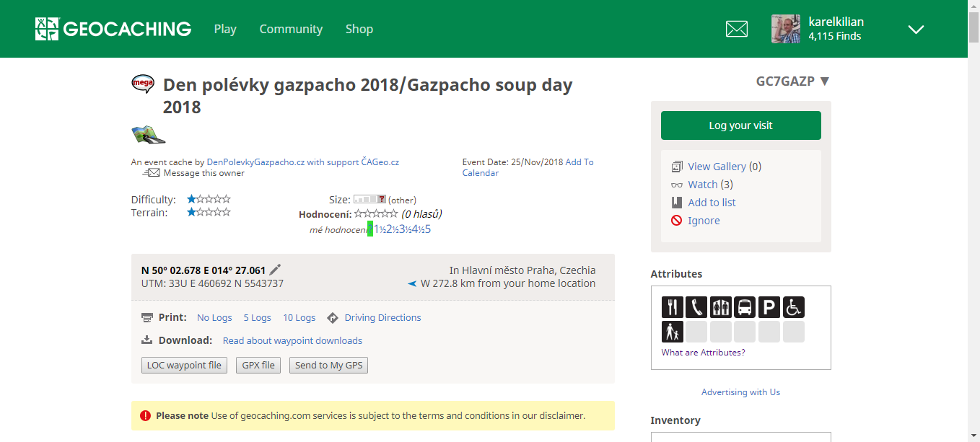Image resolution: width=980 pixels, height=442 pixels.
Task: Click LOC waypoint file button
Action: coord(184,366)
